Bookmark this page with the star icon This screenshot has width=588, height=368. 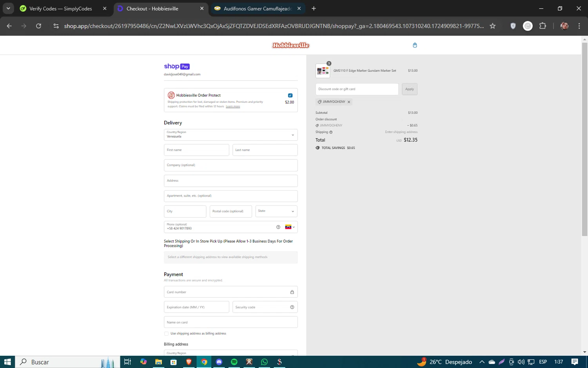pyautogui.click(x=493, y=26)
